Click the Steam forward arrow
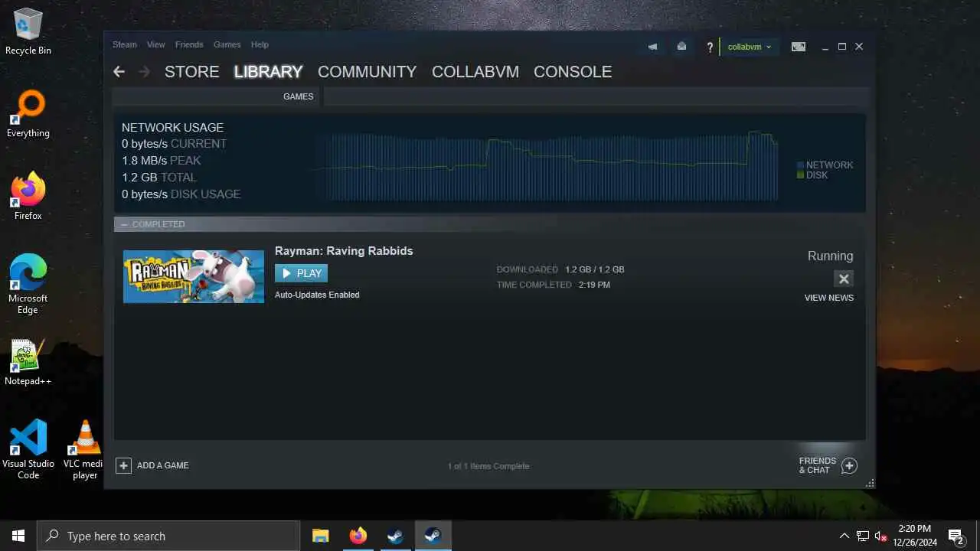Screen dimensions: 980x551 [144, 71]
